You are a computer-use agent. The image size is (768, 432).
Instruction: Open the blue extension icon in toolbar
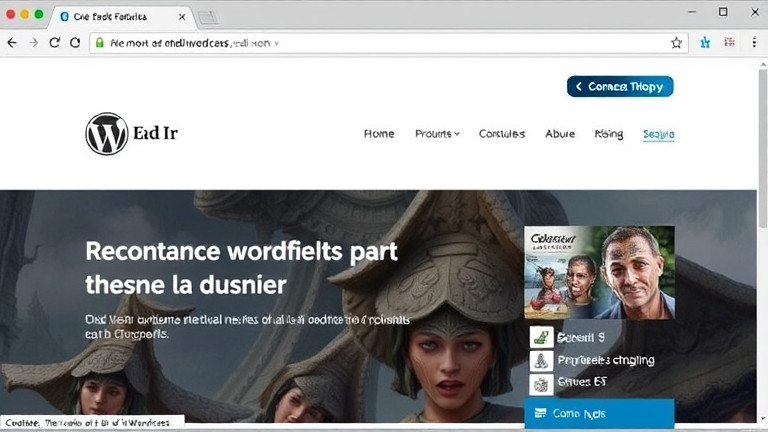pyautogui.click(x=705, y=43)
